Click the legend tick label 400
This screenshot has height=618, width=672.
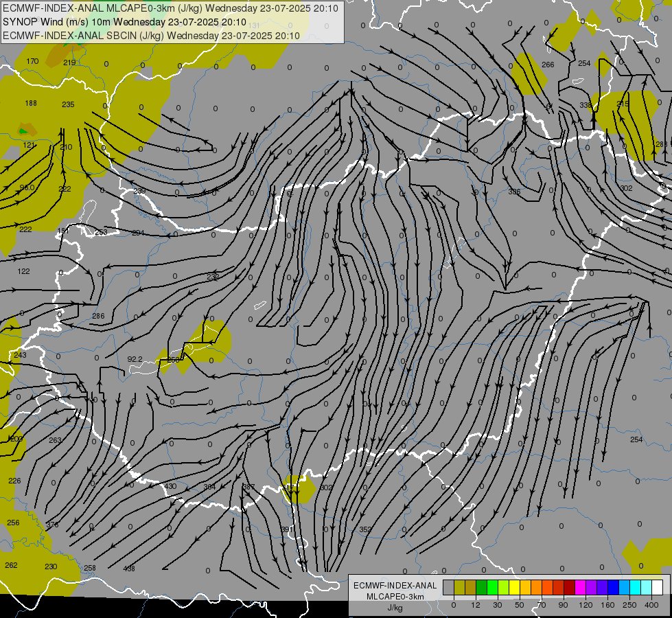tap(651, 605)
